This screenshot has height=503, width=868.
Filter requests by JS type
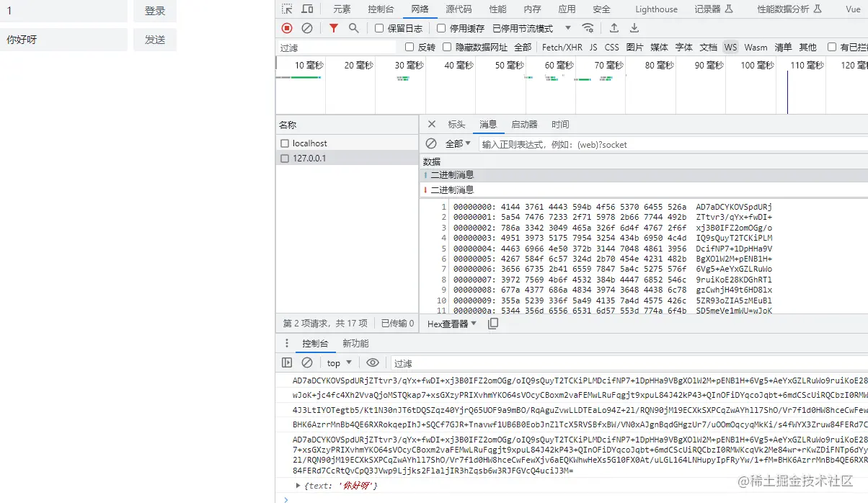593,47
